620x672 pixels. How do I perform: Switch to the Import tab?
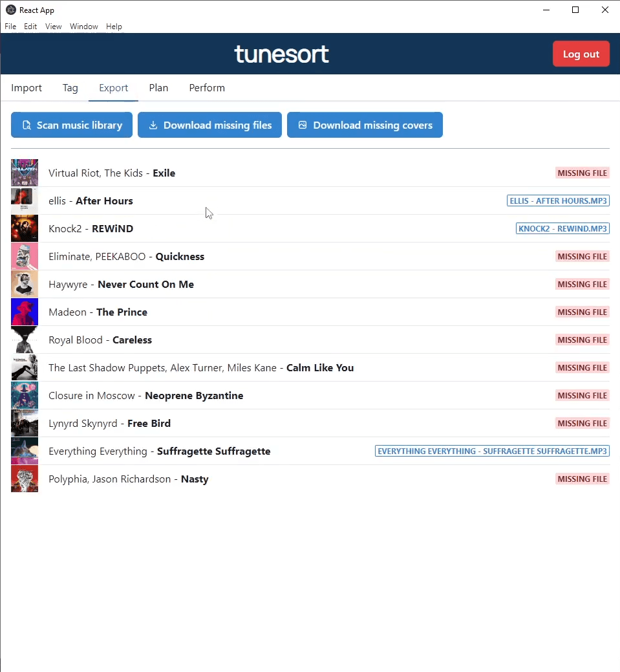coord(27,88)
